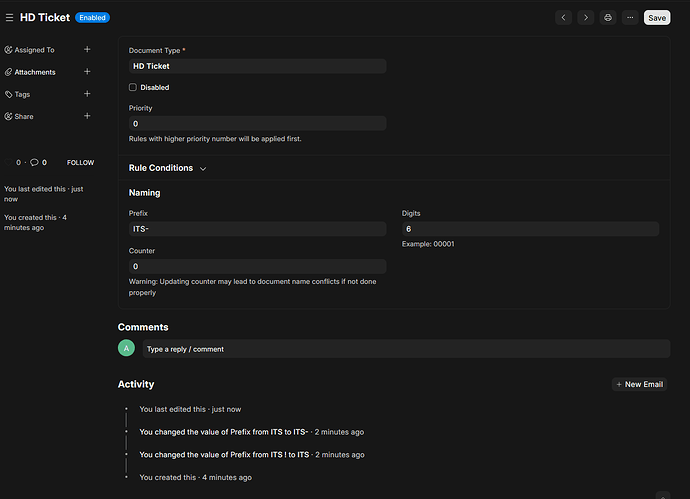Share document using Share plus icon
The width and height of the screenshot is (690, 499).
click(x=87, y=116)
